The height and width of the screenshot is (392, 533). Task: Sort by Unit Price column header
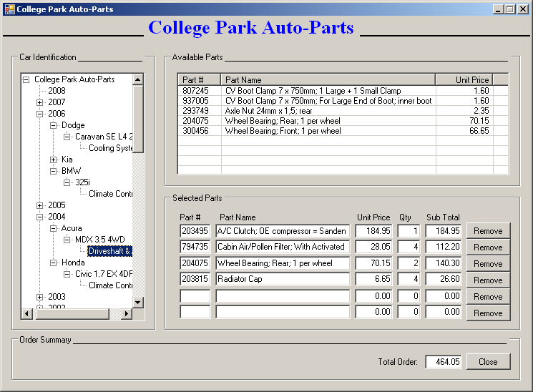coord(464,80)
